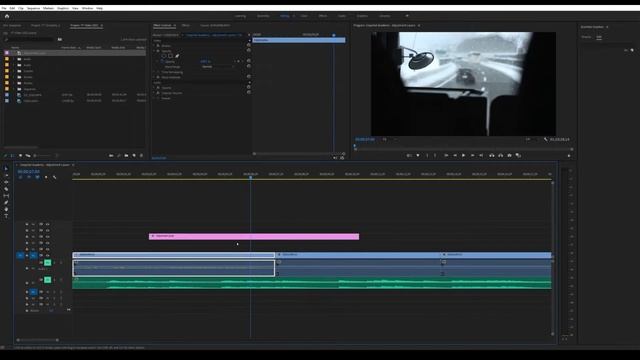
Task: Toggle nest-or-individual-clips insert mode
Action: click(x=20, y=177)
